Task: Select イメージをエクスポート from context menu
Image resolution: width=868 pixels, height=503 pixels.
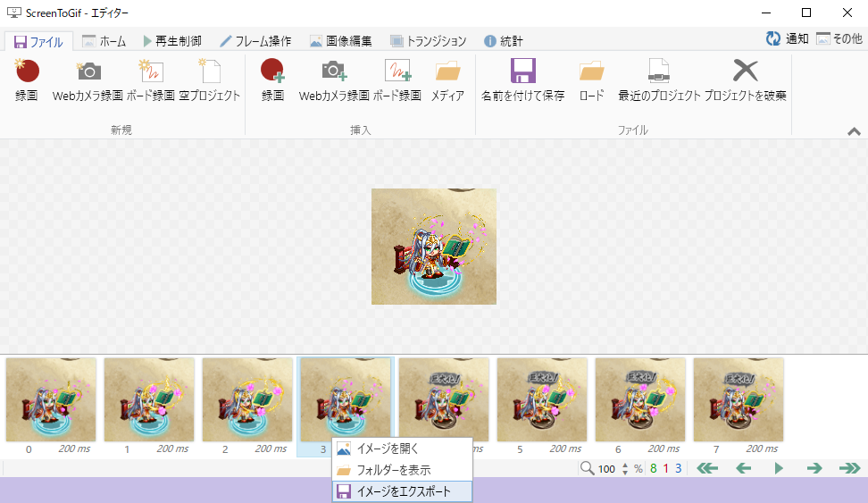Action: coord(402,490)
